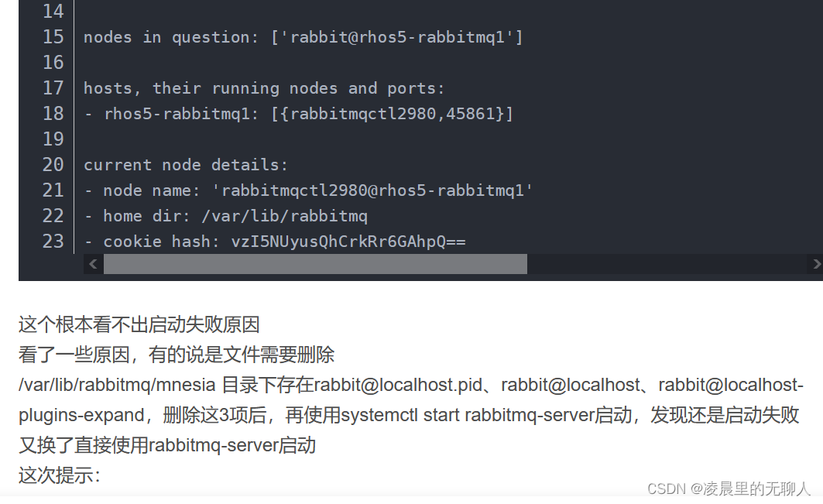Click the '这次提示:' text line

(x=60, y=475)
